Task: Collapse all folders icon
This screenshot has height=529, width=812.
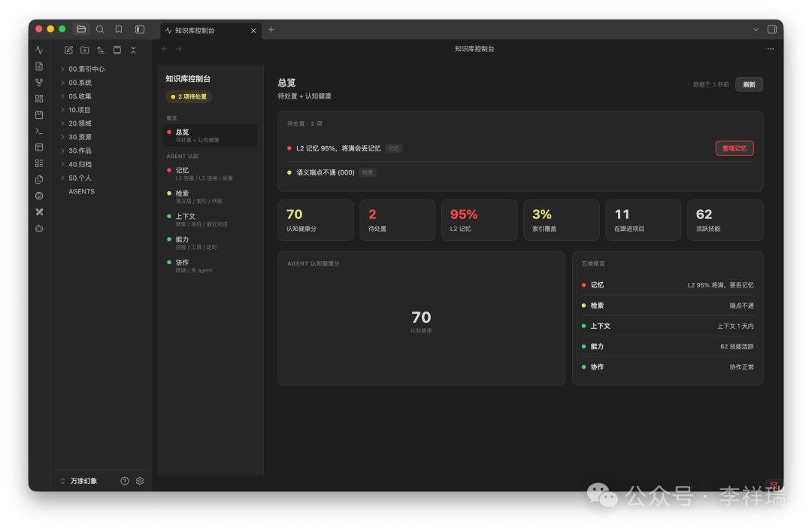Action: (x=133, y=50)
